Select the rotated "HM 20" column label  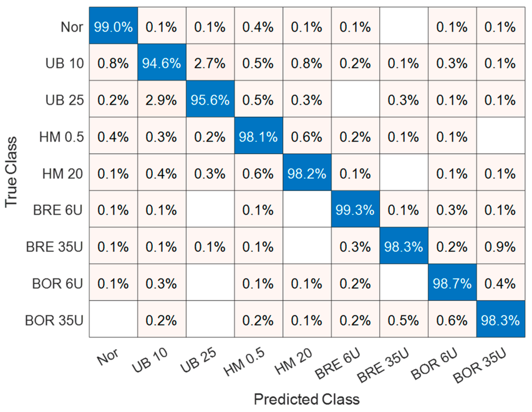pyautogui.click(x=294, y=361)
